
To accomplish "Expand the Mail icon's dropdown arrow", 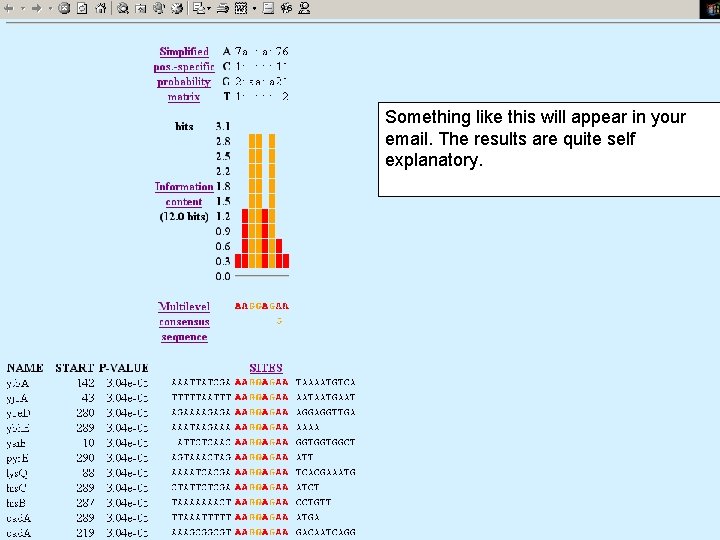I will tap(209, 8).
